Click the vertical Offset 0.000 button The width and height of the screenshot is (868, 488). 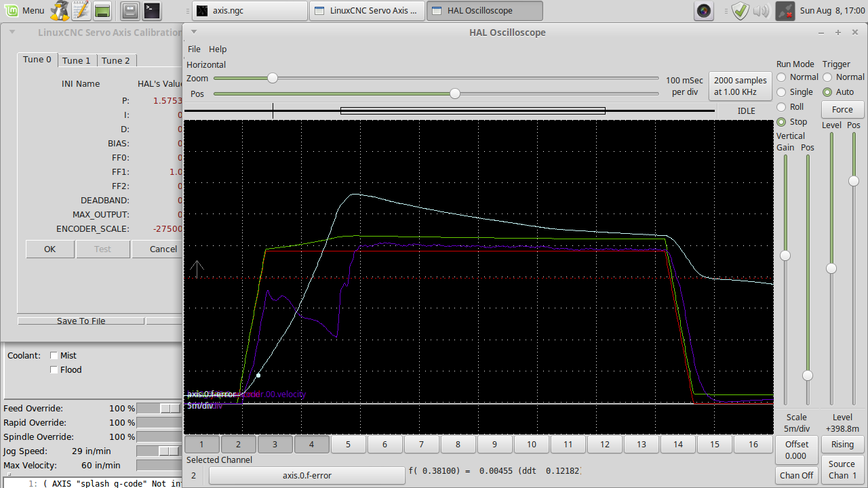point(796,450)
